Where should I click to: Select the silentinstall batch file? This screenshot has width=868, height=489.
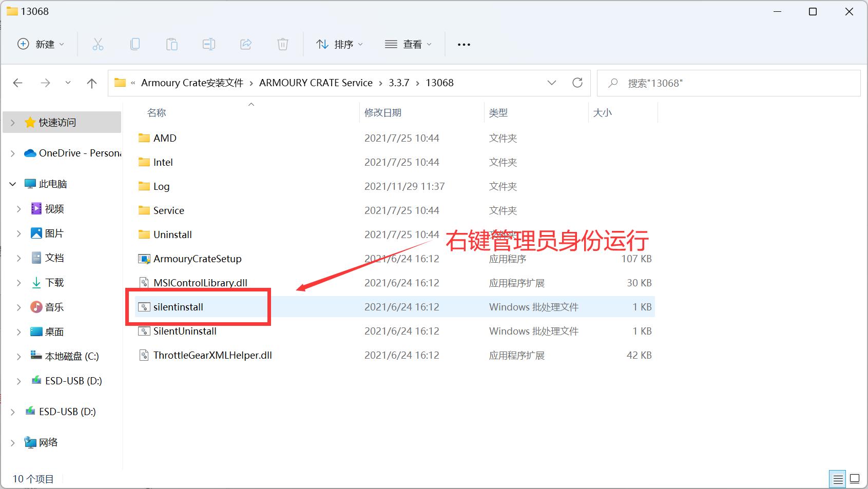click(178, 307)
